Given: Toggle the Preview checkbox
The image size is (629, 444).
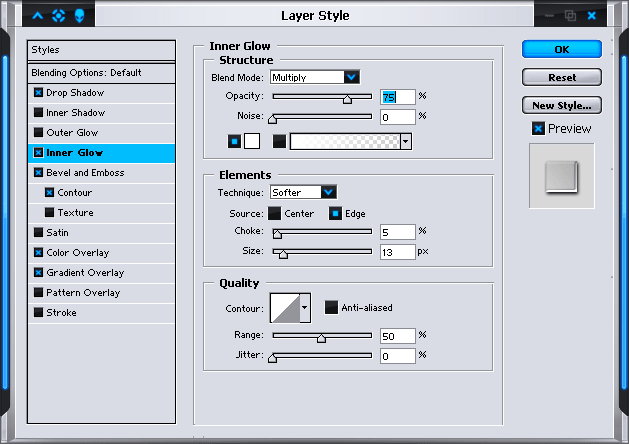Looking at the screenshot, I should coord(538,129).
